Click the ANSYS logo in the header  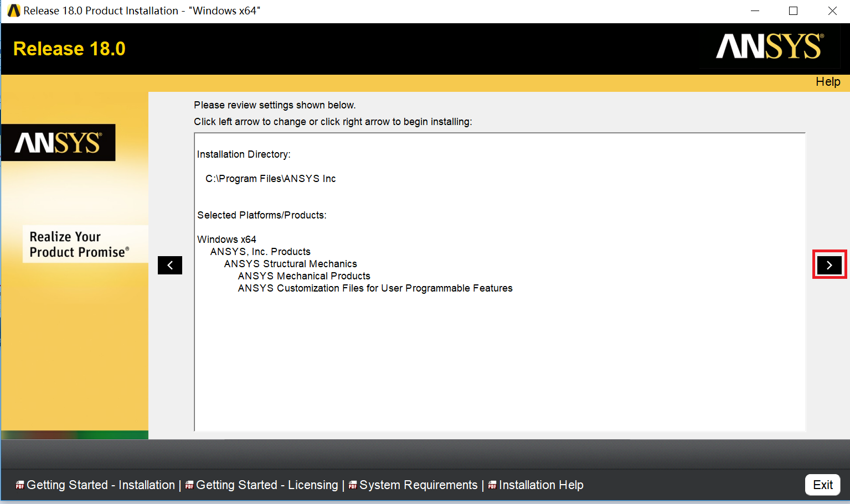tap(770, 46)
